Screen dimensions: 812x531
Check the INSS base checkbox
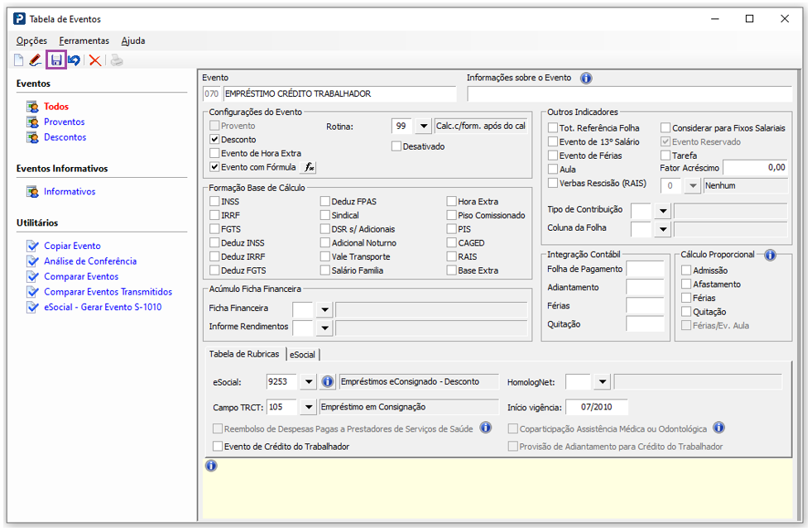[x=214, y=201]
